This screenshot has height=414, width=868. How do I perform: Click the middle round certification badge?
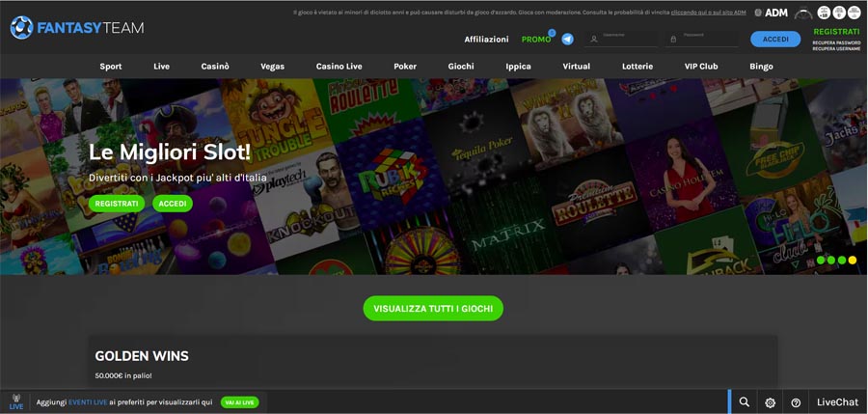click(x=839, y=13)
